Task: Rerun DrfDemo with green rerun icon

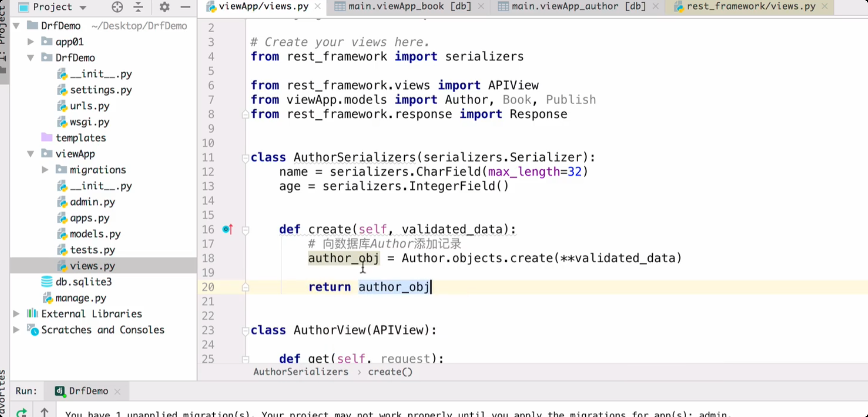Action: click(x=21, y=412)
